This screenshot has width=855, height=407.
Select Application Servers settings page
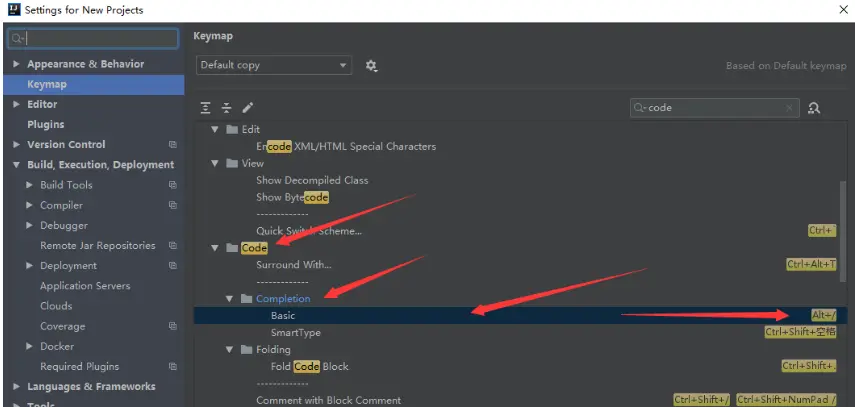(x=85, y=286)
